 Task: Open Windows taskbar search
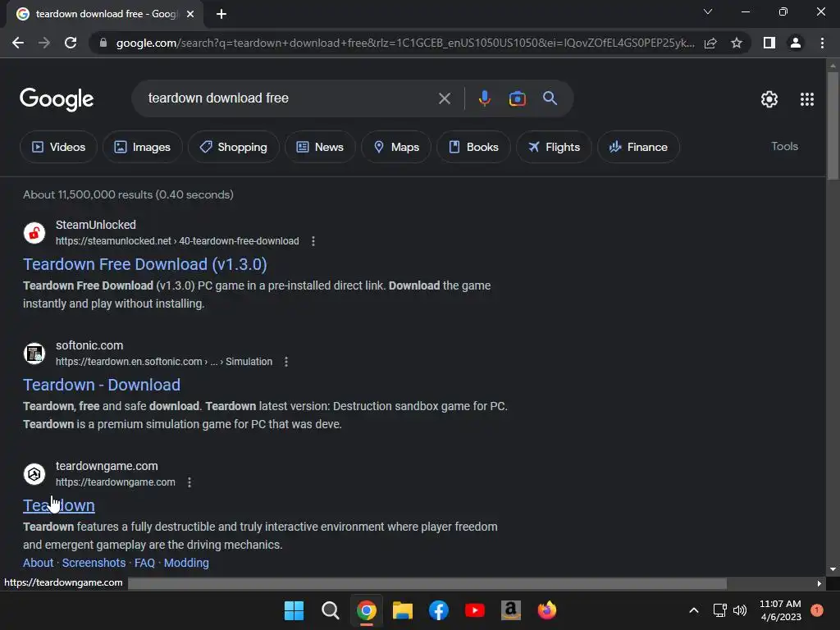click(x=330, y=610)
